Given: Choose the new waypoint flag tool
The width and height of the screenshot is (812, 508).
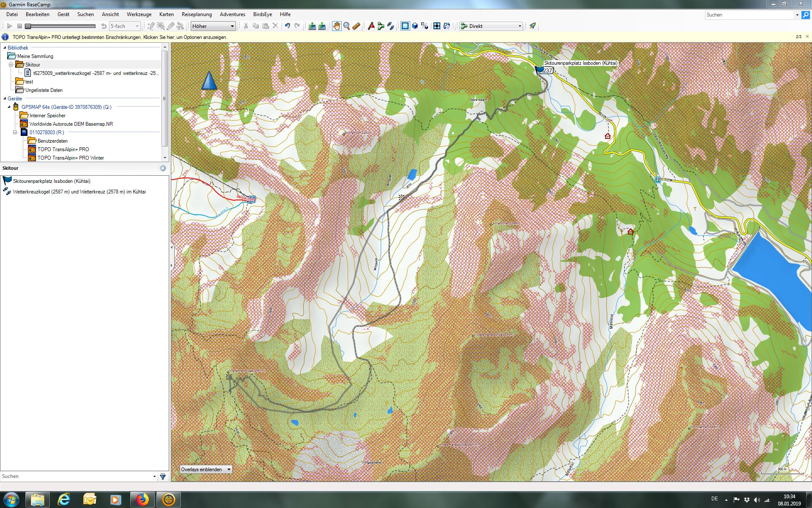Looking at the screenshot, I should coord(371,26).
